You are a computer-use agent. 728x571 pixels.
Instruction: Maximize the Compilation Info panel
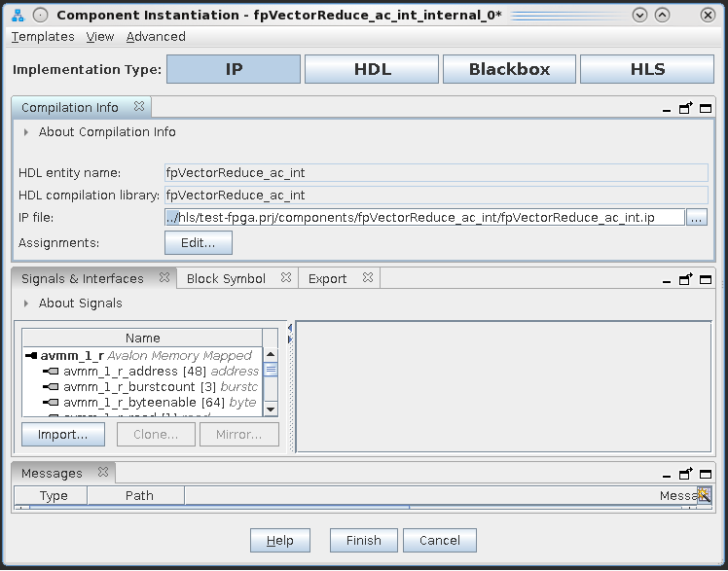(x=706, y=109)
